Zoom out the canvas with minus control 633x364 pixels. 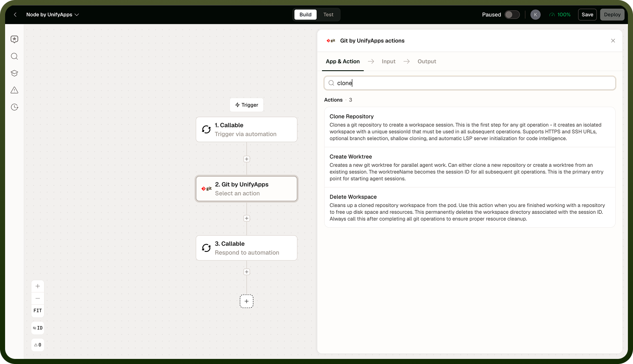click(38, 298)
